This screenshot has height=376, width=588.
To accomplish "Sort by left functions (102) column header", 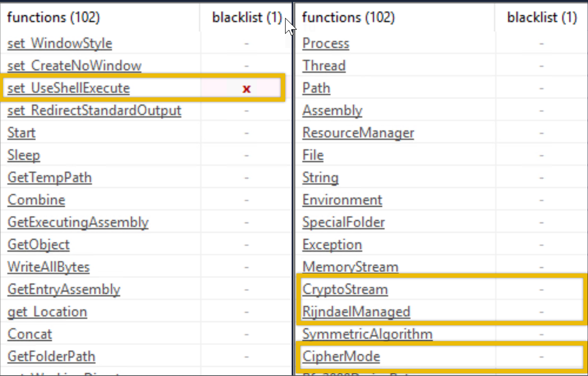I will (x=53, y=17).
